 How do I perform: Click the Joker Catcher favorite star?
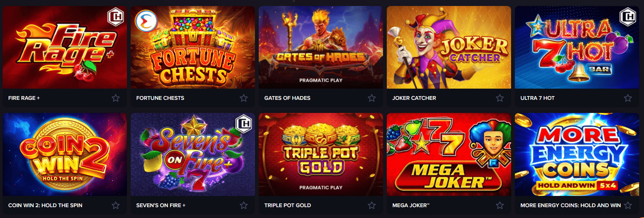coord(500,98)
